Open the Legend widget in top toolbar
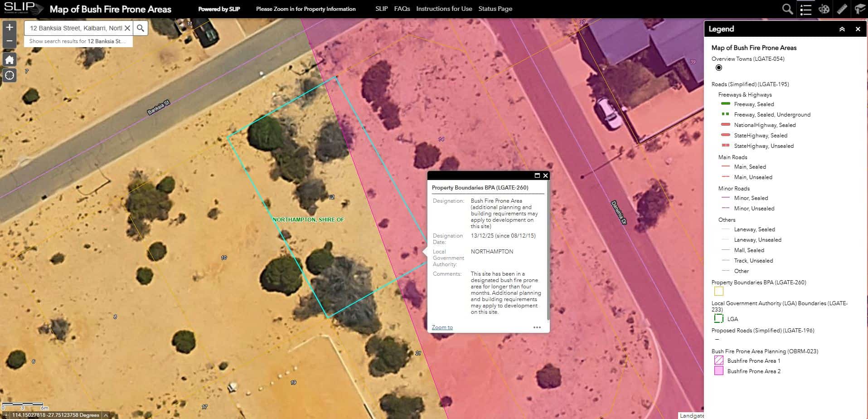The height and width of the screenshot is (419, 868). point(805,9)
